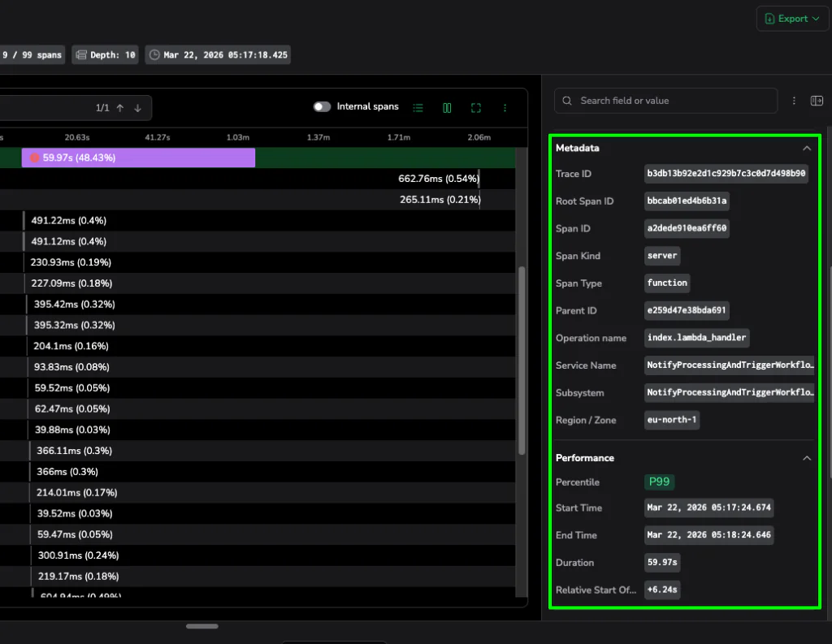The height and width of the screenshot is (644, 832).
Task: Click the Depth: 10 badge
Action: tap(105, 55)
